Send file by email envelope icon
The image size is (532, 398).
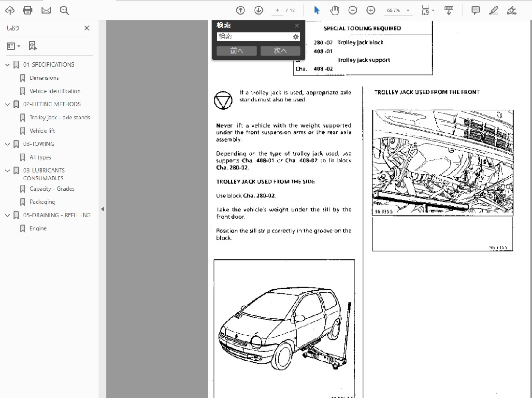point(46,11)
